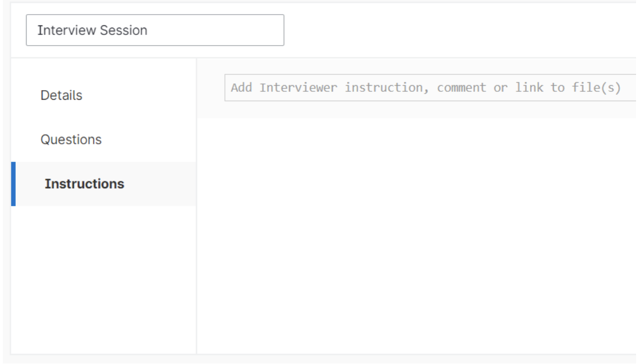Switch to the Questions tab
The height and width of the screenshot is (364, 640).
pyautogui.click(x=71, y=139)
